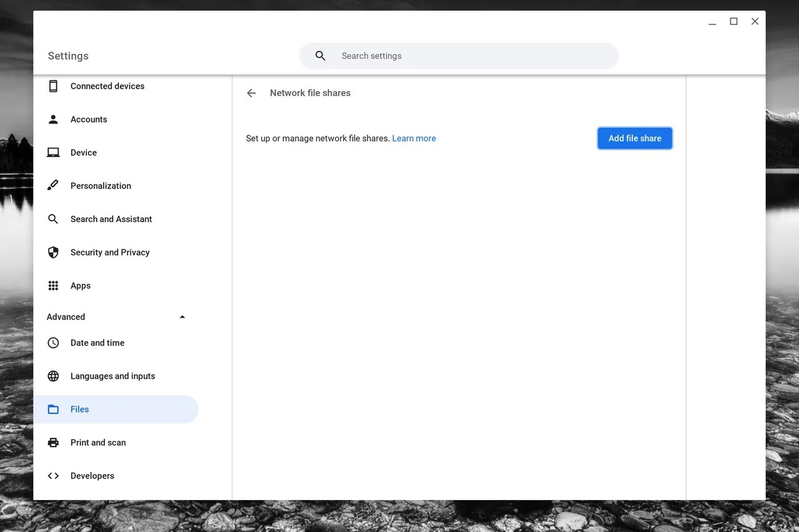This screenshot has width=799, height=532.
Task: Click the Personalization brush icon
Action: 53,186
